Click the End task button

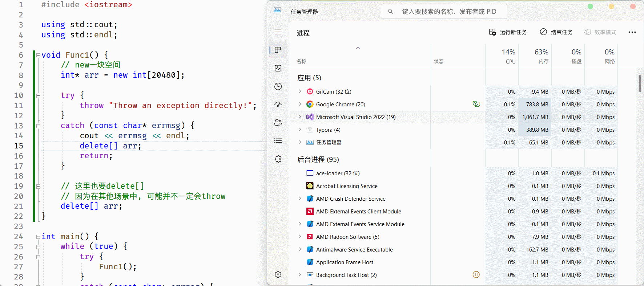[556, 32]
